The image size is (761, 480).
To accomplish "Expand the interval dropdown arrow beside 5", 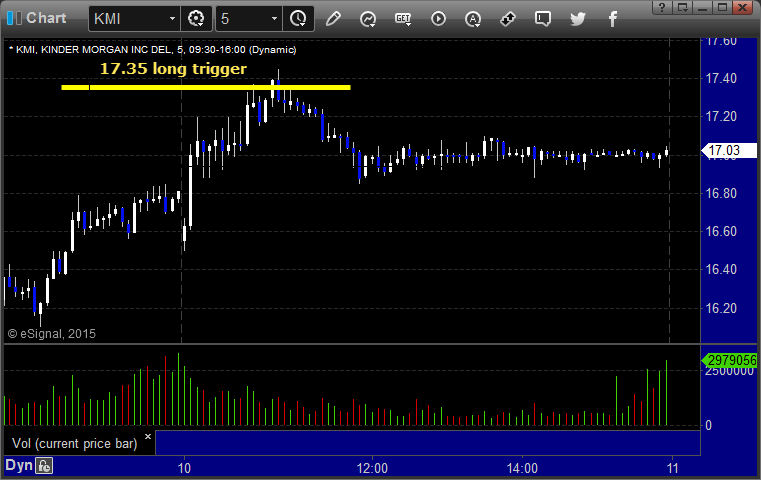I will point(274,19).
